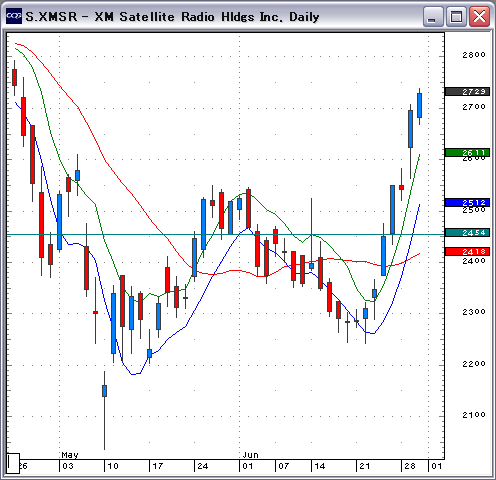This screenshot has width=496, height=480.
Task: Click the 2100 price scale value
Action: click(x=474, y=415)
